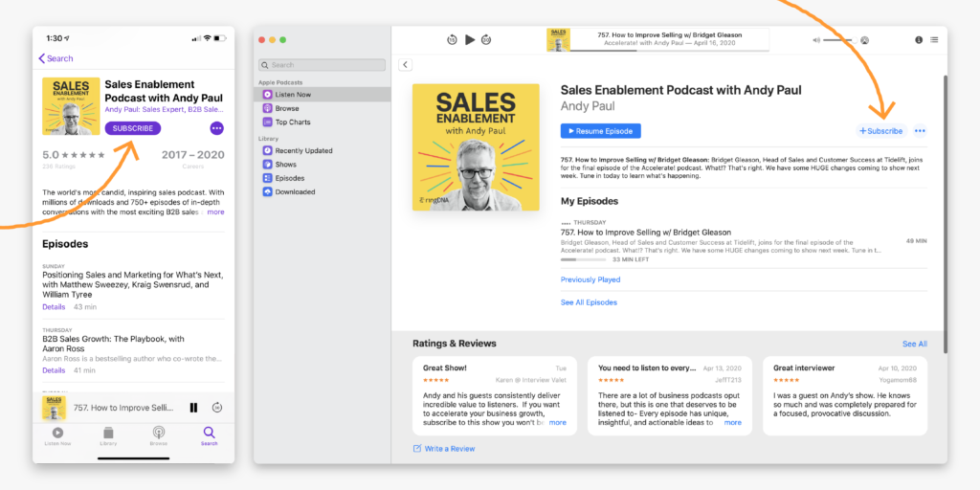Tap Details for Positioning Sales and Marketing episode
The height and width of the screenshot is (490, 980).
pos(54,307)
